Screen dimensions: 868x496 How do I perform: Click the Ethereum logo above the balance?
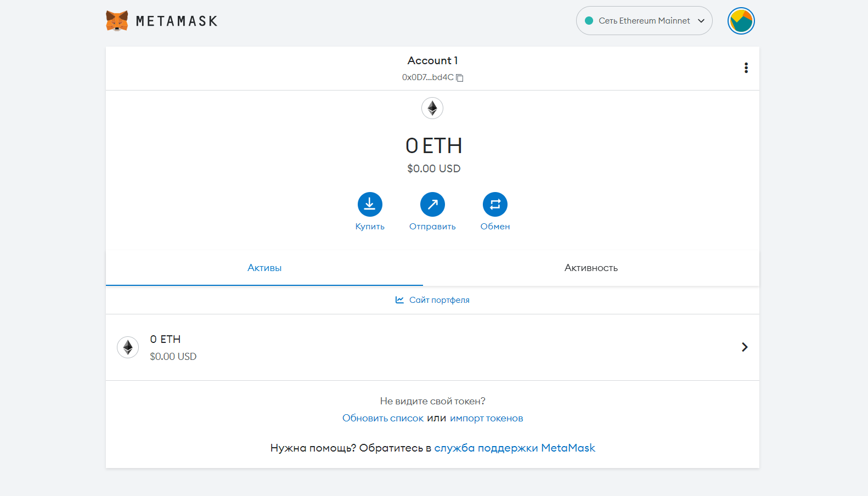point(432,108)
